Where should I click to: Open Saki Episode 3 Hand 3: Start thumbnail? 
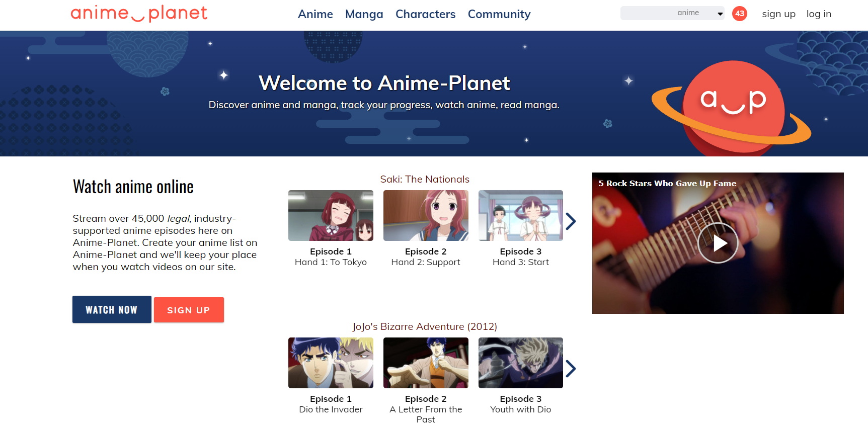[520, 216]
